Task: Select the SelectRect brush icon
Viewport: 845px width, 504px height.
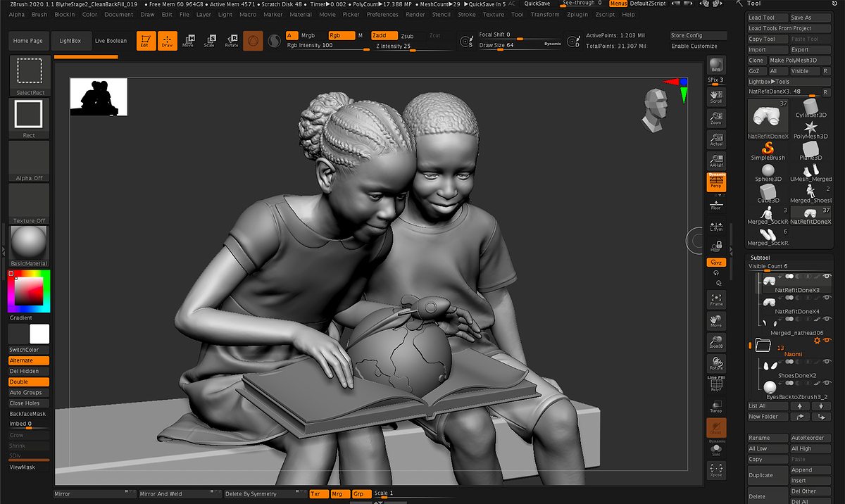Action: click(x=29, y=75)
